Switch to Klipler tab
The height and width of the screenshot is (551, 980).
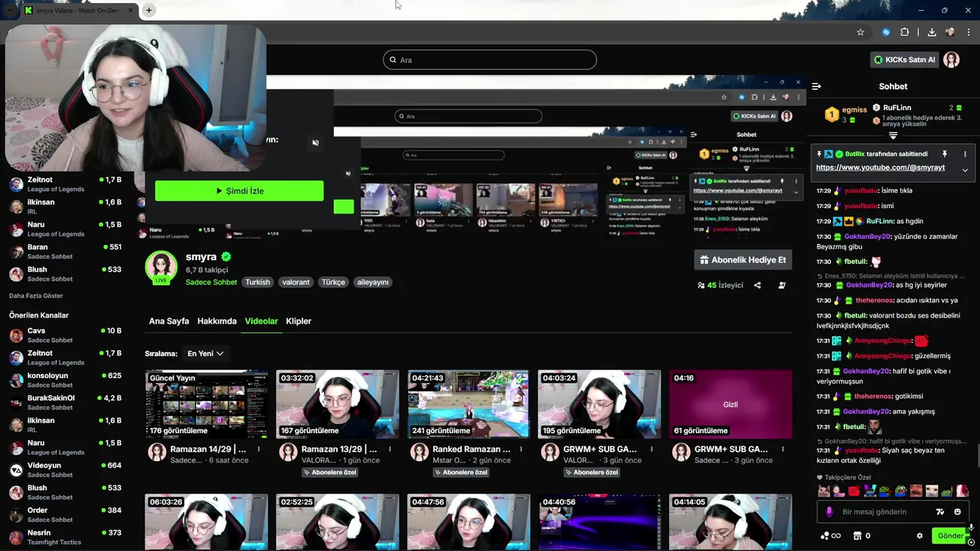point(299,321)
